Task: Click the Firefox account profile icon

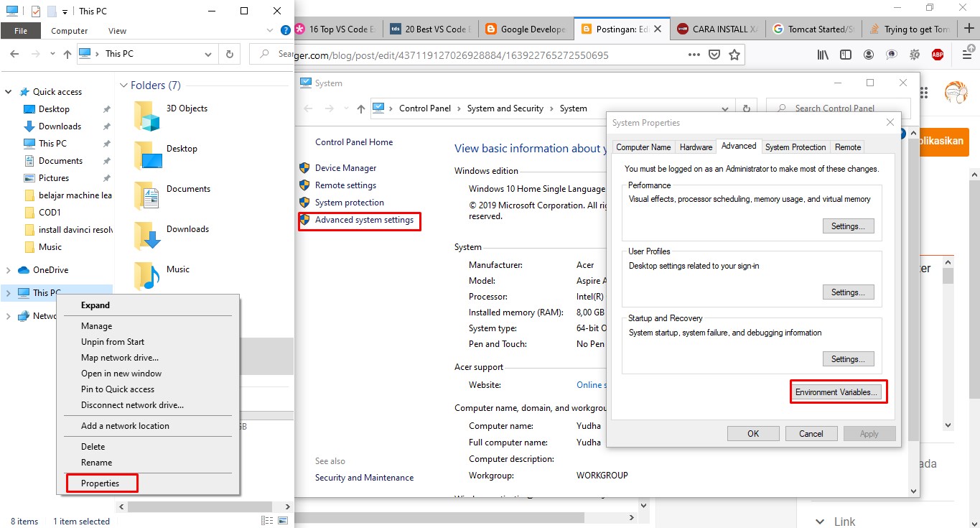Action: coord(868,54)
